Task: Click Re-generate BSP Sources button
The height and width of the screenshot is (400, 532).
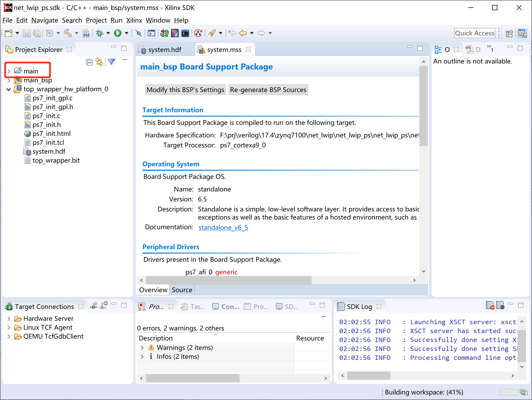Action: coord(268,90)
